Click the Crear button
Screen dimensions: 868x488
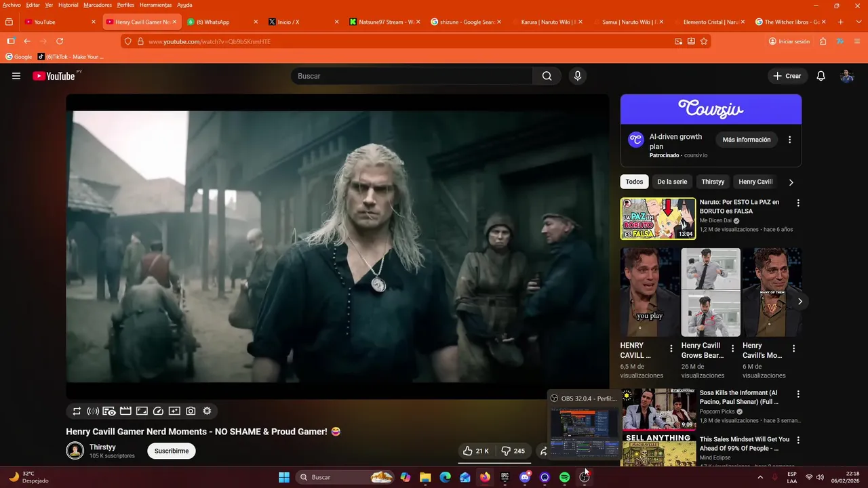[x=787, y=76]
